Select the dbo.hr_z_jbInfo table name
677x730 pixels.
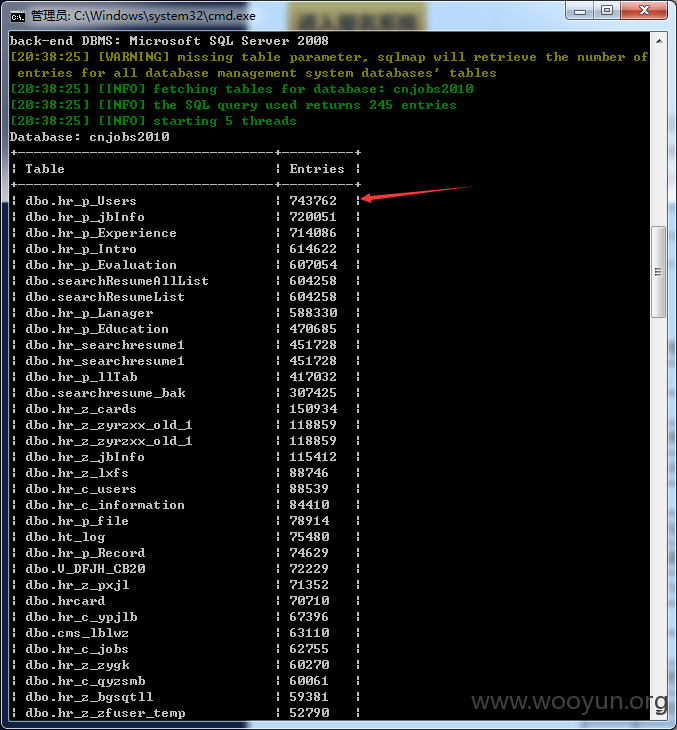pyautogui.click(x=85, y=457)
